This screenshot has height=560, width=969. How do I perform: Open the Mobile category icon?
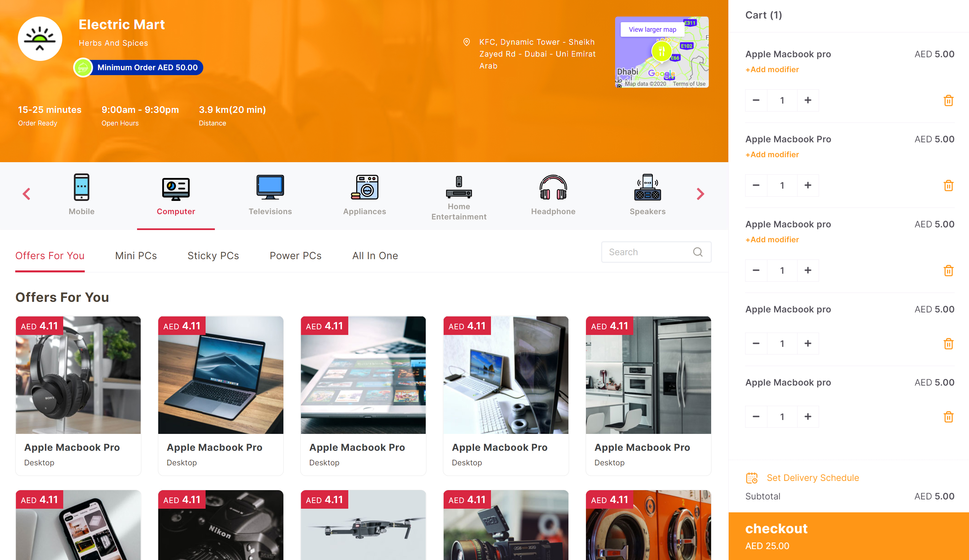click(x=81, y=187)
